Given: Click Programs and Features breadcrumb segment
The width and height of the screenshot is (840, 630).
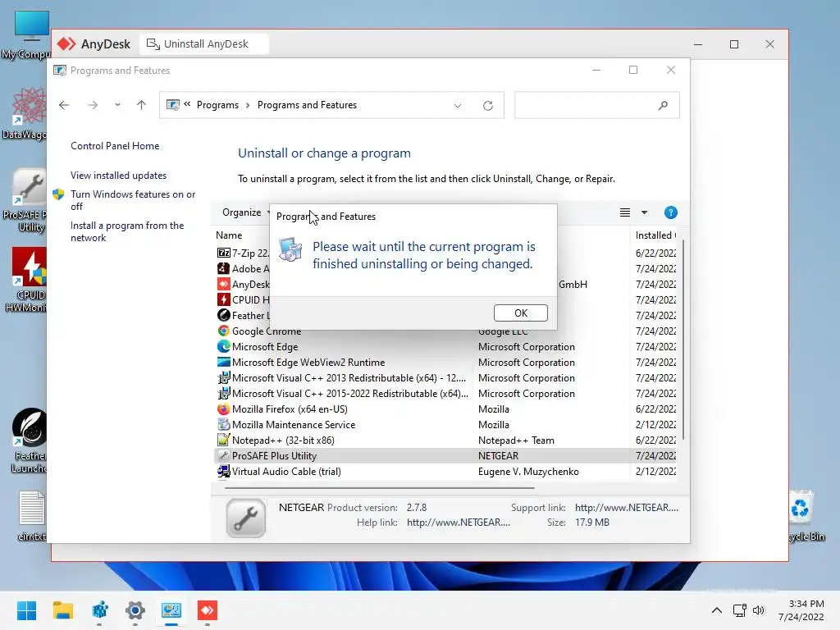Looking at the screenshot, I should point(307,105).
